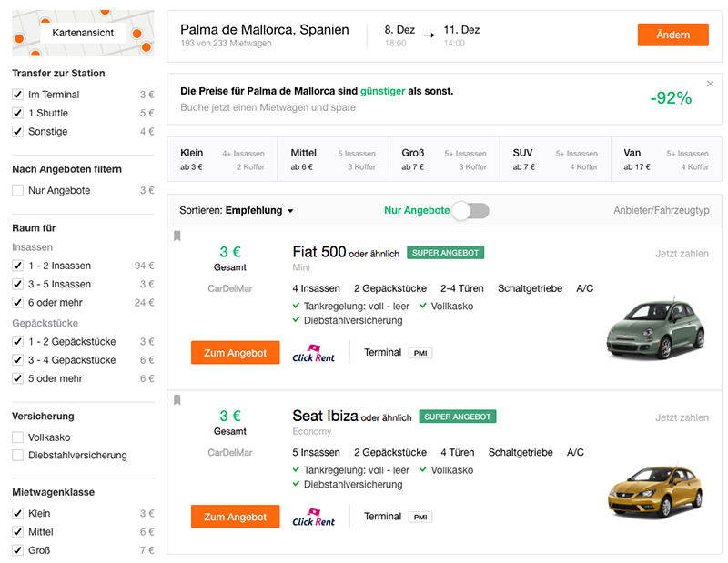
Task: Click the Fiat 500 3 € price
Action: click(x=230, y=252)
